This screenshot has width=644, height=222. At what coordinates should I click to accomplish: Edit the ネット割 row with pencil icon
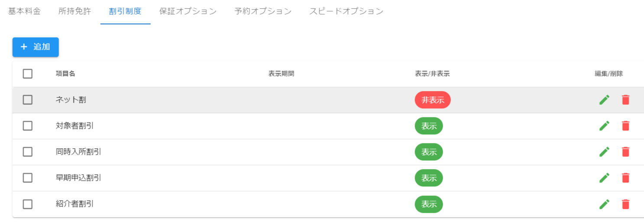[x=604, y=100]
